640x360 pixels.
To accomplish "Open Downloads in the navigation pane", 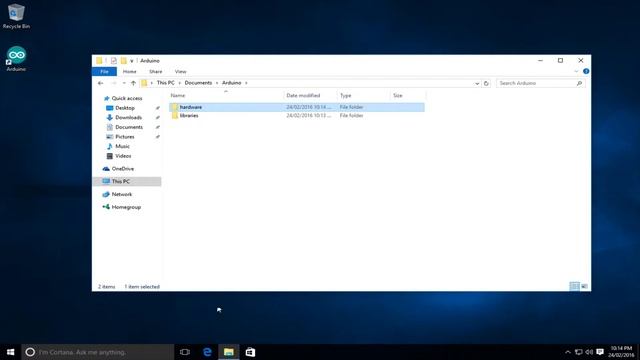I will click(x=128, y=118).
